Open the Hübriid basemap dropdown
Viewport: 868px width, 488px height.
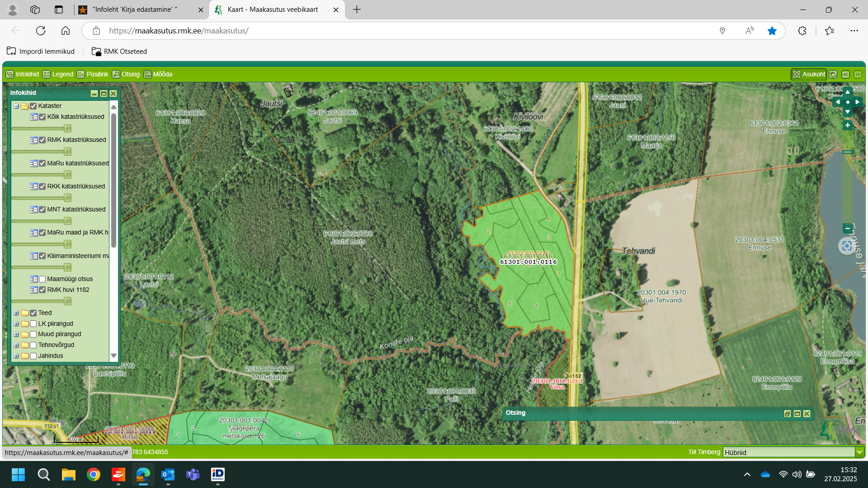[859, 452]
